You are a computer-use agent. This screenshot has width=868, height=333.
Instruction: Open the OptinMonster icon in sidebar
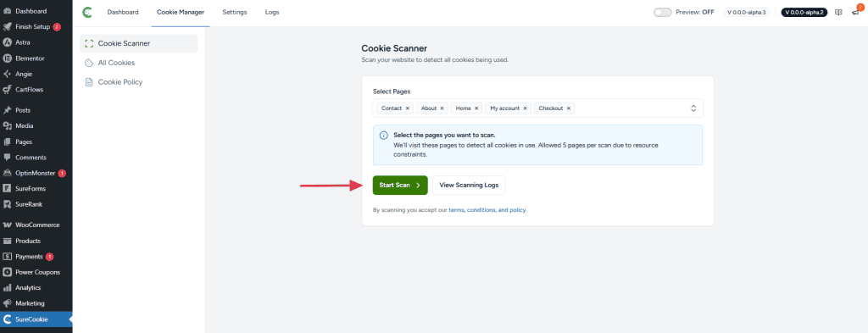coord(7,173)
